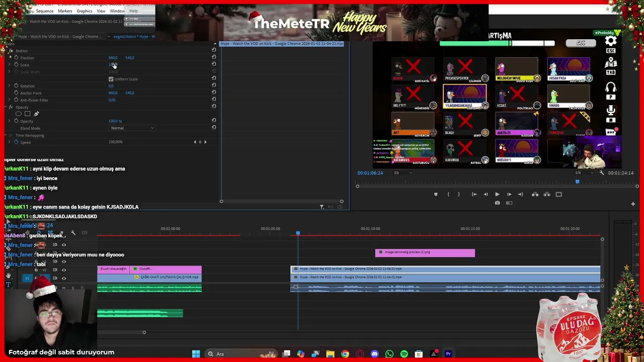Viewport: 644px width, 362px height.
Task: Open the Markers menu
Action: (65, 11)
